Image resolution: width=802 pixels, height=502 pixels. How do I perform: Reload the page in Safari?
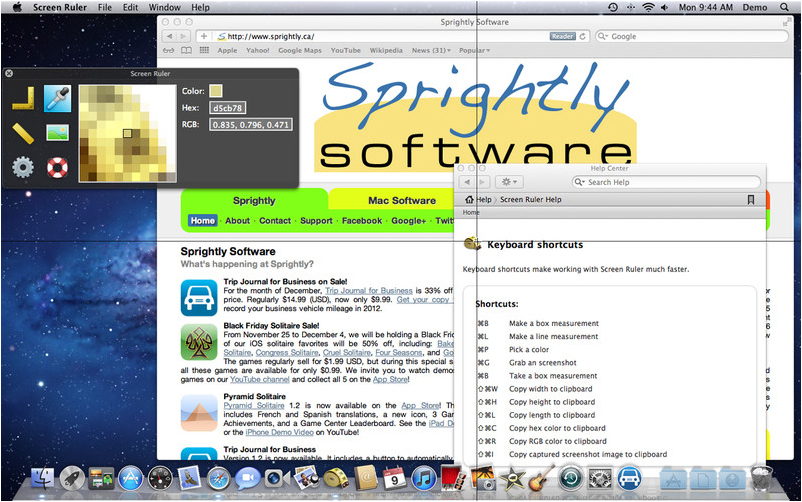point(583,36)
